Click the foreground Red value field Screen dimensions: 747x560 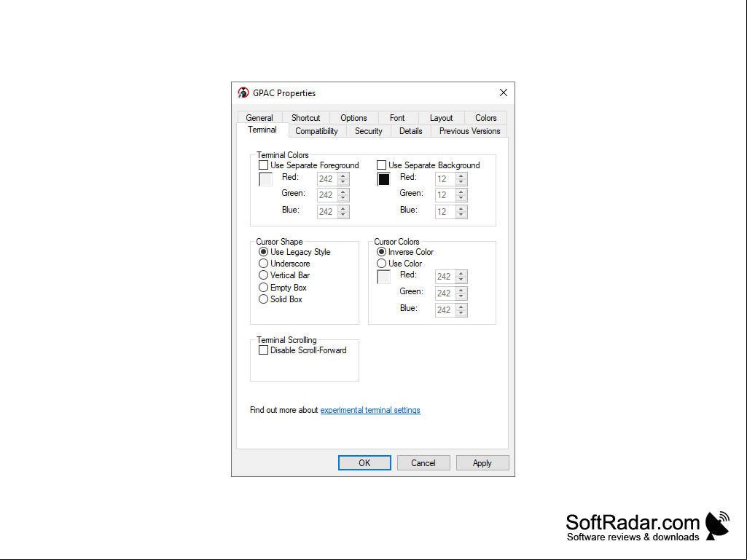point(327,179)
